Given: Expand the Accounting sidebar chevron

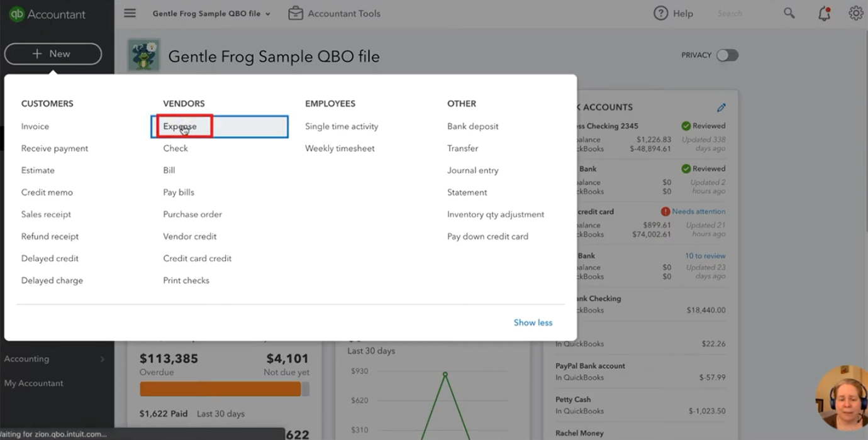Looking at the screenshot, I should (x=103, y=359).
